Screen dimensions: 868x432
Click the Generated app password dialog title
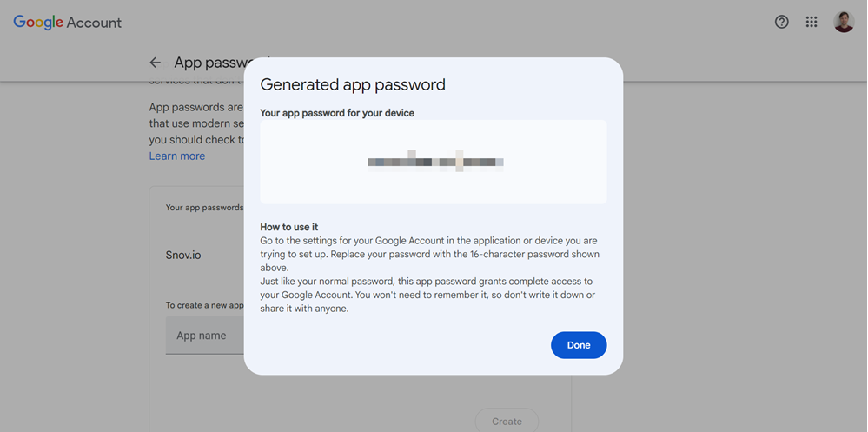pos(353,84)
